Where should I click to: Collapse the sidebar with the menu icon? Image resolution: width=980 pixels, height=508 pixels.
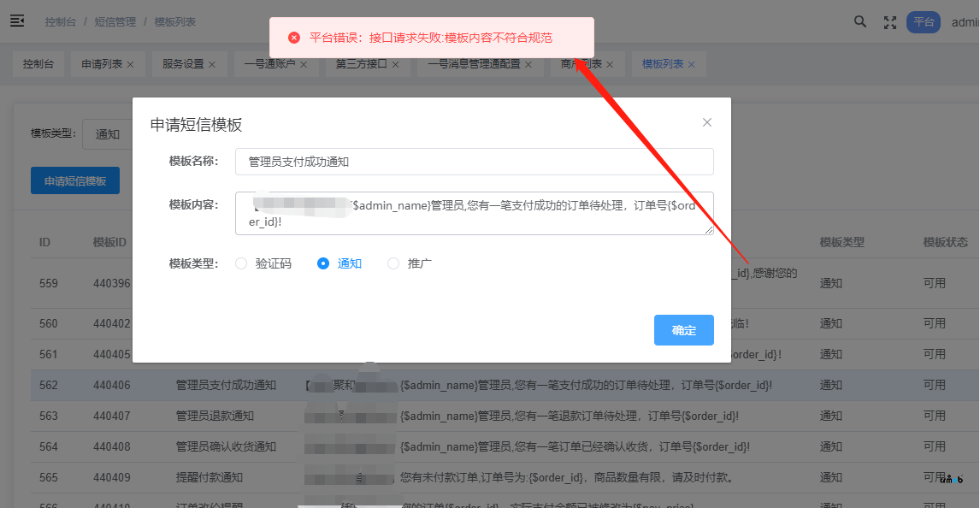pyautogui.click(x=17, y=21)
